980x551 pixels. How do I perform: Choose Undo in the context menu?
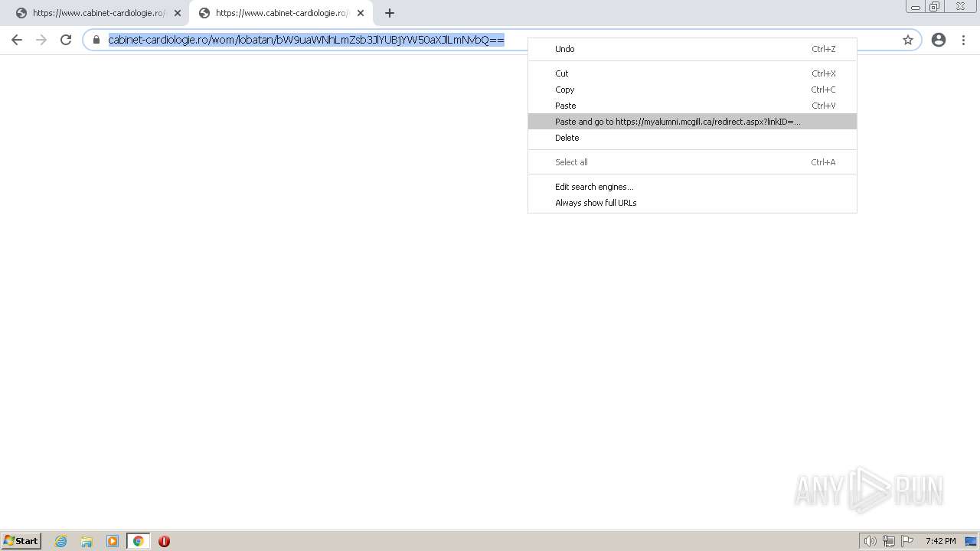point(692,49)
